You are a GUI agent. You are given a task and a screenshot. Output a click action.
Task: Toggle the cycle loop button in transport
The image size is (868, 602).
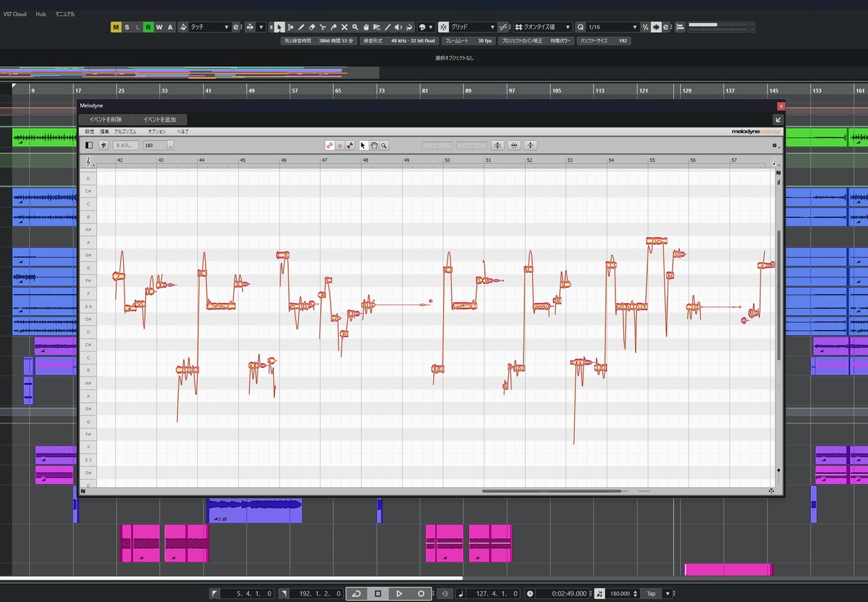pyautogui.click(x=356, y=593)
